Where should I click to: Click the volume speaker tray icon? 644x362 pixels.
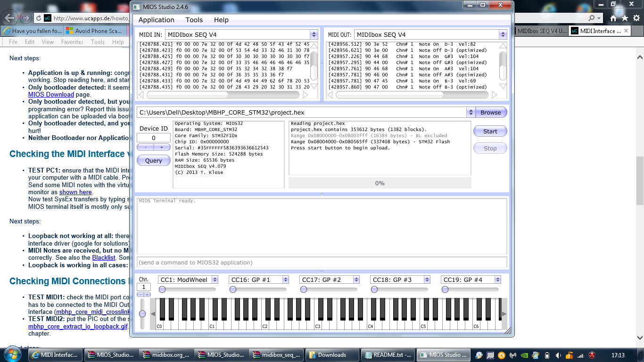(558, 355)
